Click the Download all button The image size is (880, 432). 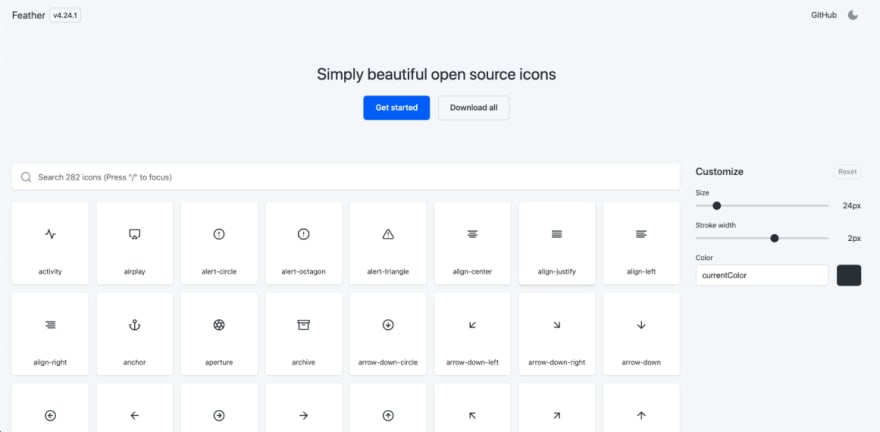coord(474,108)
